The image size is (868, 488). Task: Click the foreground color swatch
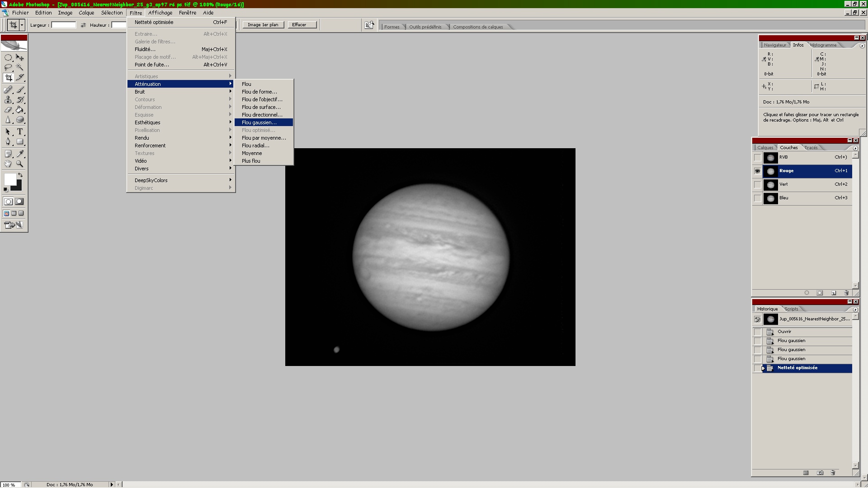tap(9, 179)
